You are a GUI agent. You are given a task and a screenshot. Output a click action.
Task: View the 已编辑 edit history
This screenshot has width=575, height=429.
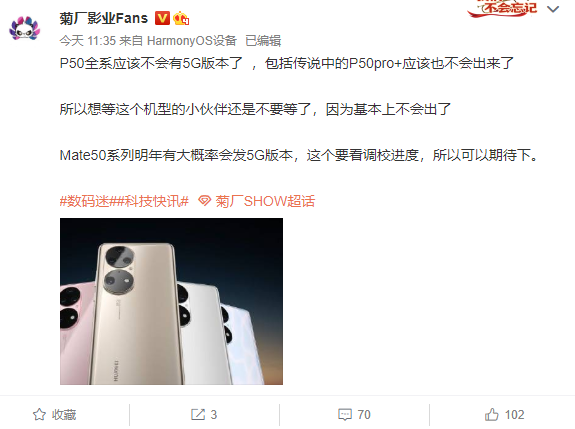pos(263,40)
